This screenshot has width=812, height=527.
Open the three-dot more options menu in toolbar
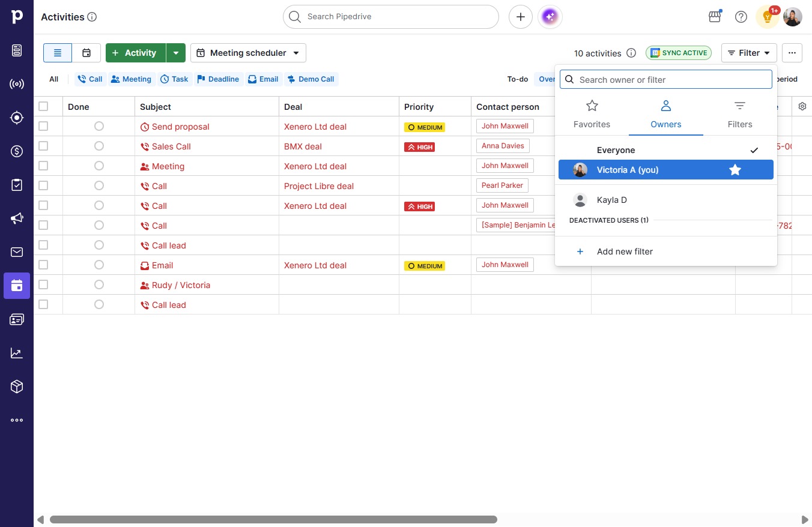pyautogui.click(x=792, y=53)
